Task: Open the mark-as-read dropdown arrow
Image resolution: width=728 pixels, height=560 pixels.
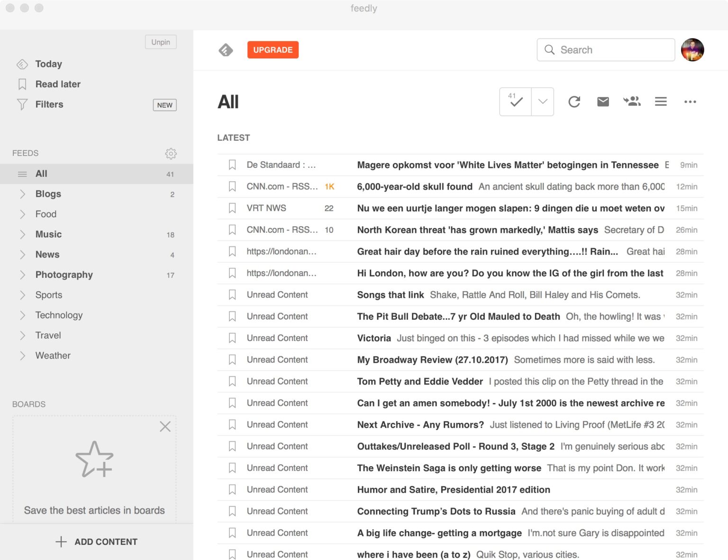Action: coord(543,101)
